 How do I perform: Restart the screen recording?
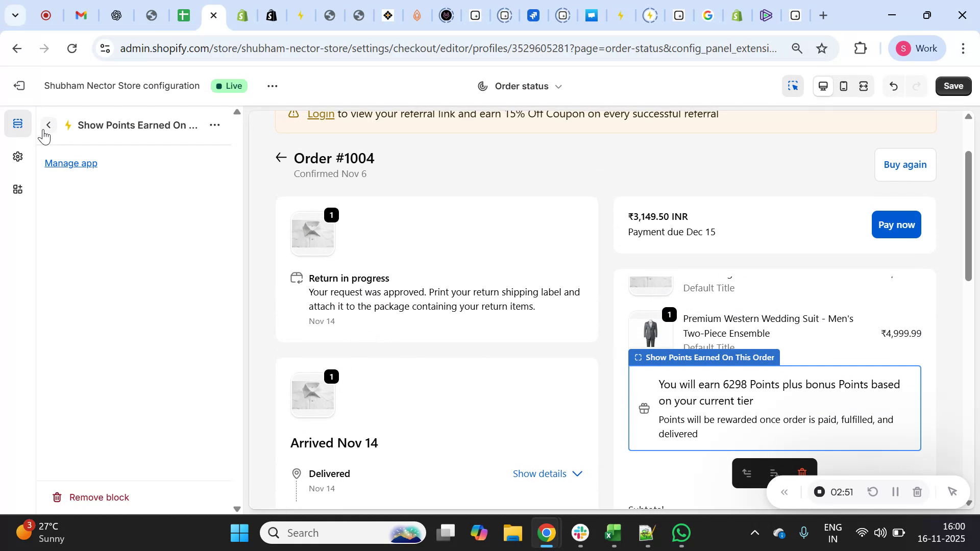(x=873, y=491)
